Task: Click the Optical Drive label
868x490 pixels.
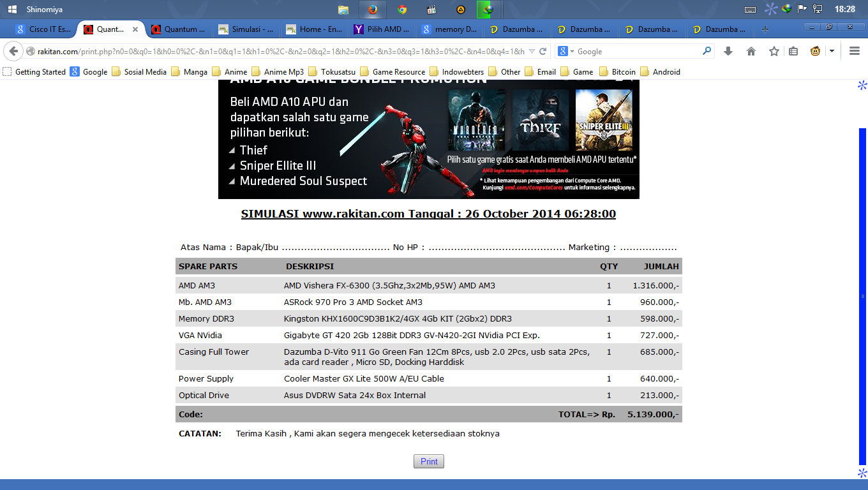Action: 204,395
